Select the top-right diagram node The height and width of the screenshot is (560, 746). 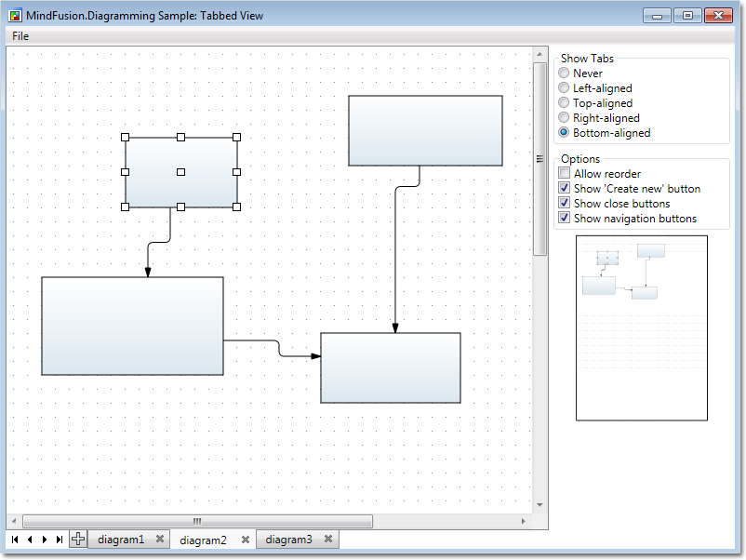point(425,130)
